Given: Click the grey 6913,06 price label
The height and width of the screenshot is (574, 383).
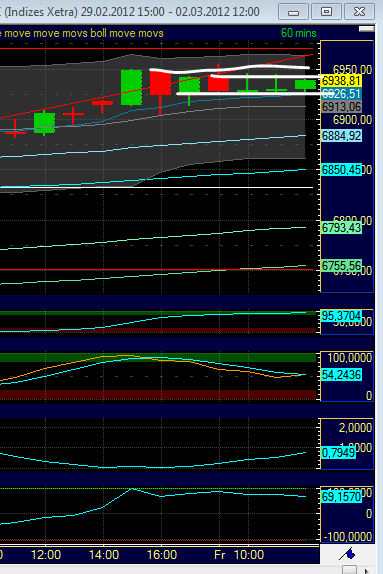Looking at the screenshot, I should (x=341, y=107).
